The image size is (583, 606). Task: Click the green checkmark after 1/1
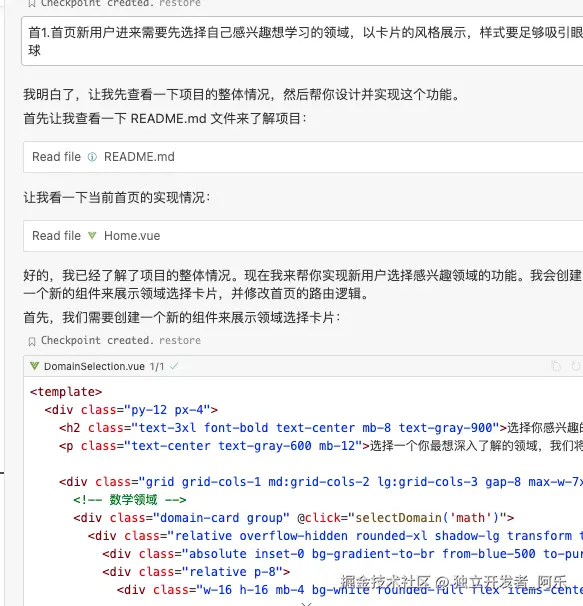(x=174, y=366)
